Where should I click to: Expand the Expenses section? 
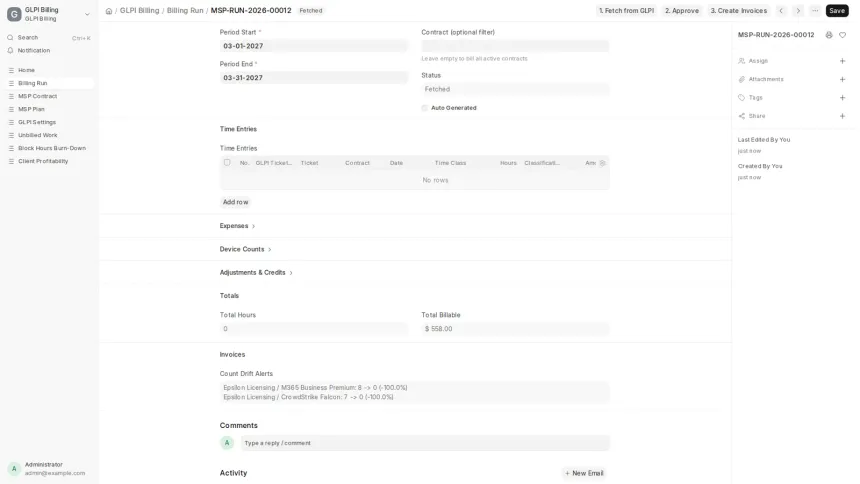click(x=237, y=226)
